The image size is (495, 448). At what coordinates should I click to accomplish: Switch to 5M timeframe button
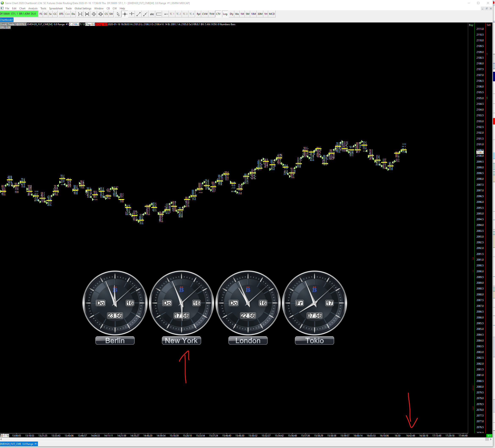pyautogui.click(x=247, y=14)
